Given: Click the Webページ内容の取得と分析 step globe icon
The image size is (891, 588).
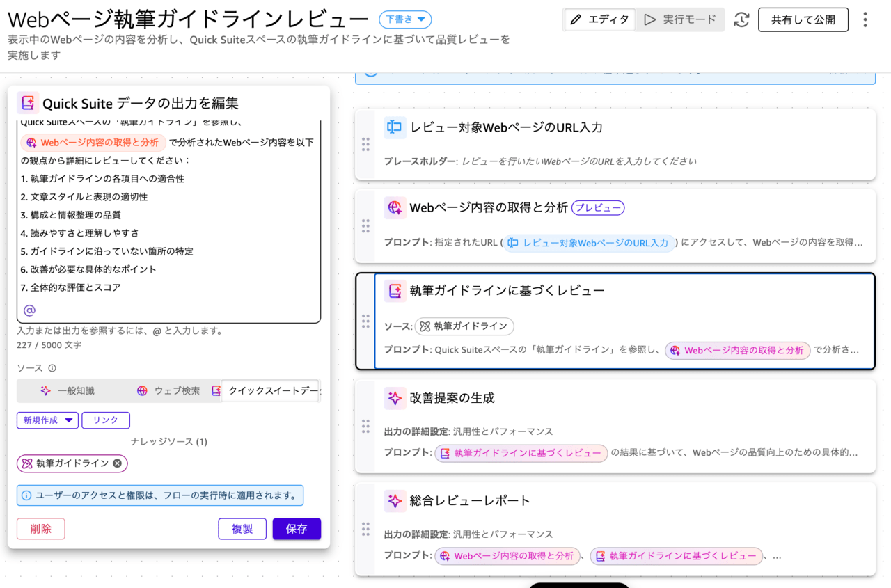Looking at the screenshot, I should (395, 207).
